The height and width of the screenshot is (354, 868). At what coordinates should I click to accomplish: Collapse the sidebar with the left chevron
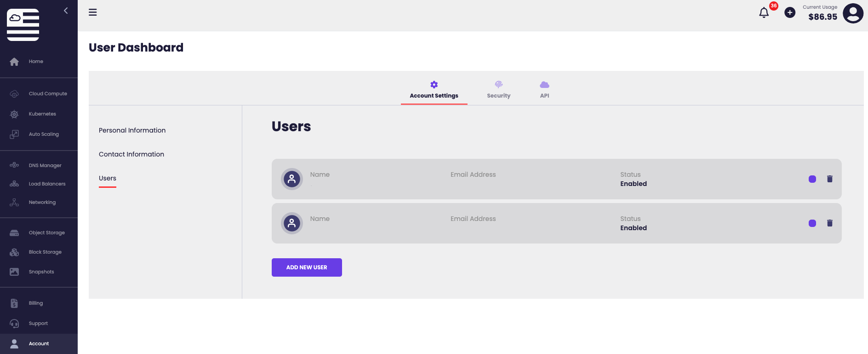pos(66,11)
